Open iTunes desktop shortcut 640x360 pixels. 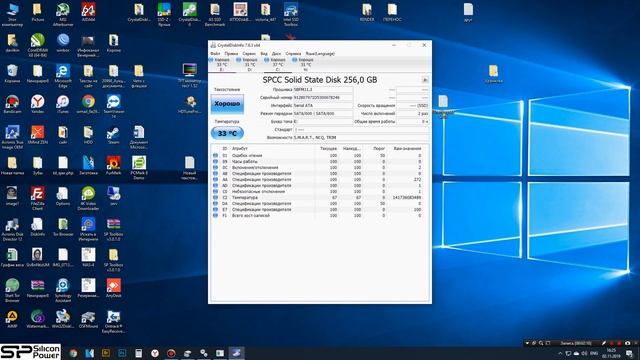click(63, 104)
